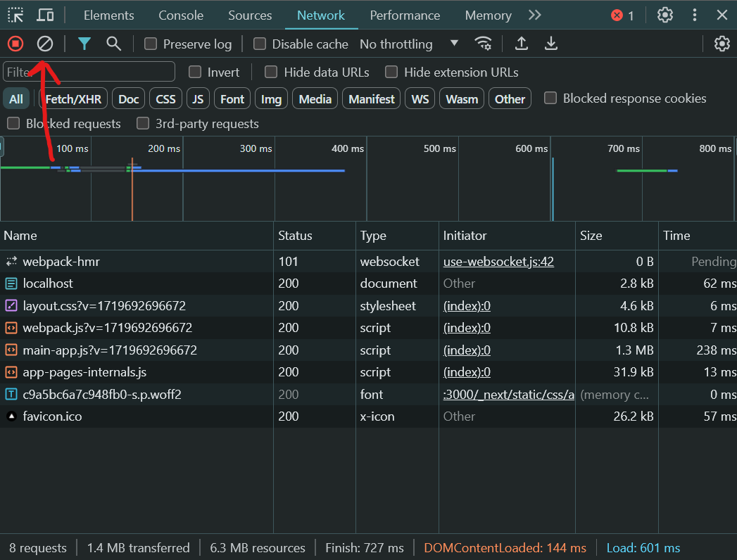The height and width of the screenshot is (560, 737).
Task: Open network conditions wifi icon
Action: click(x=483, y=44)
